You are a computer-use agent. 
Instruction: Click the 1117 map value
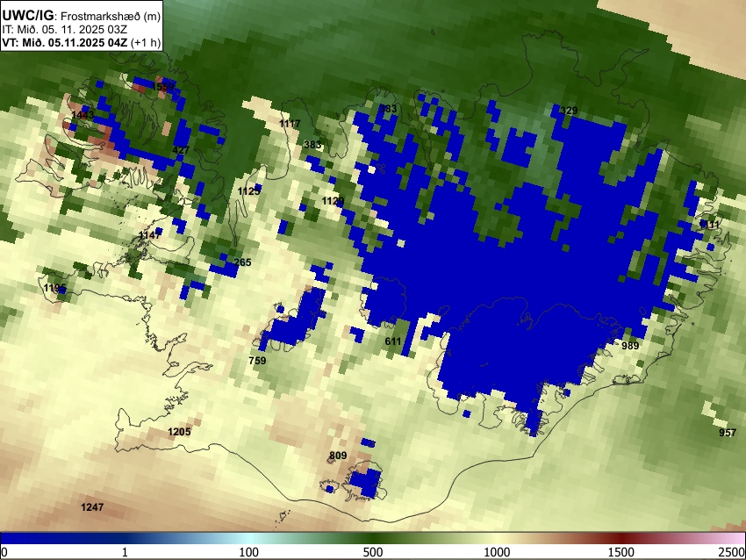click(290, 124)
